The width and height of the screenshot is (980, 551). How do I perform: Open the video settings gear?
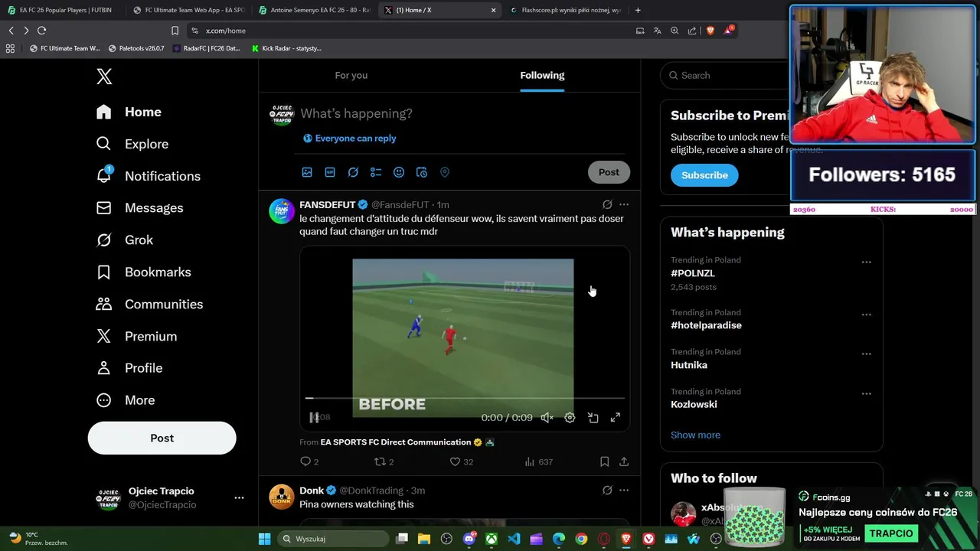click(570, 418)
